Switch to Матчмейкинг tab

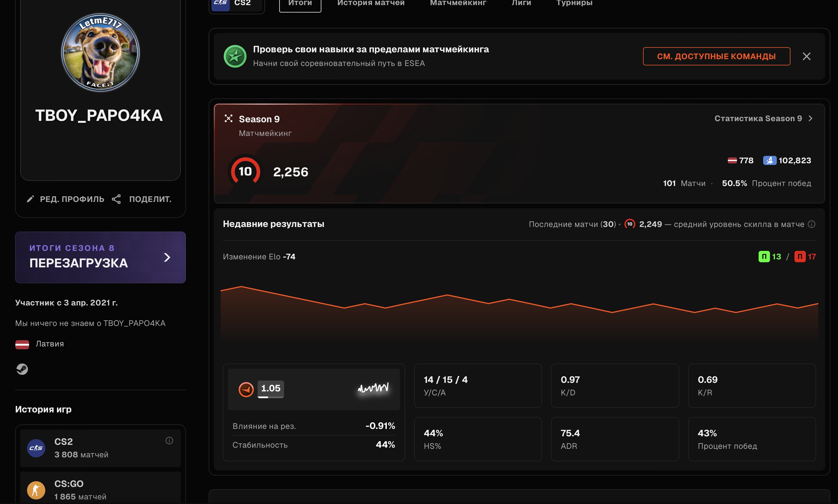click(x=458, y=3)
